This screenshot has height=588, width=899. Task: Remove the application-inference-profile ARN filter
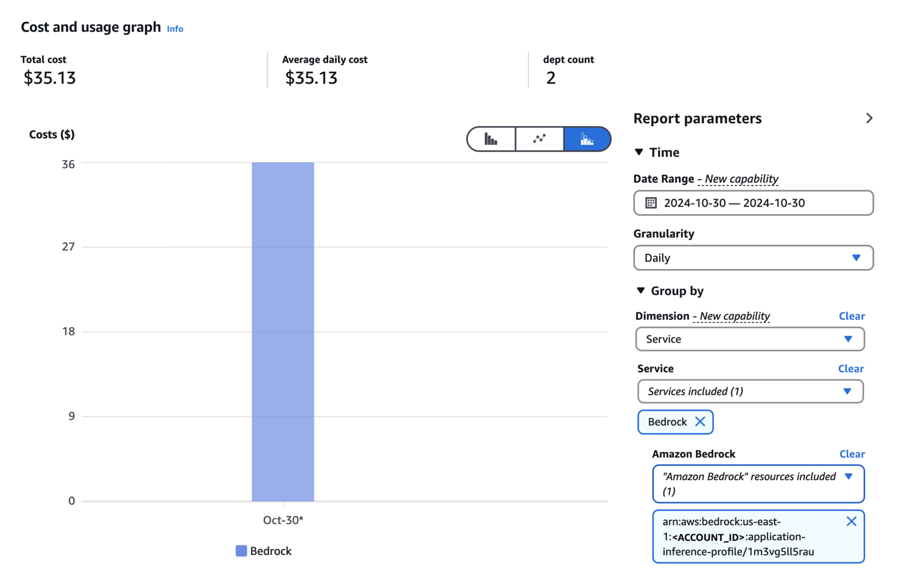pos(851,521)
